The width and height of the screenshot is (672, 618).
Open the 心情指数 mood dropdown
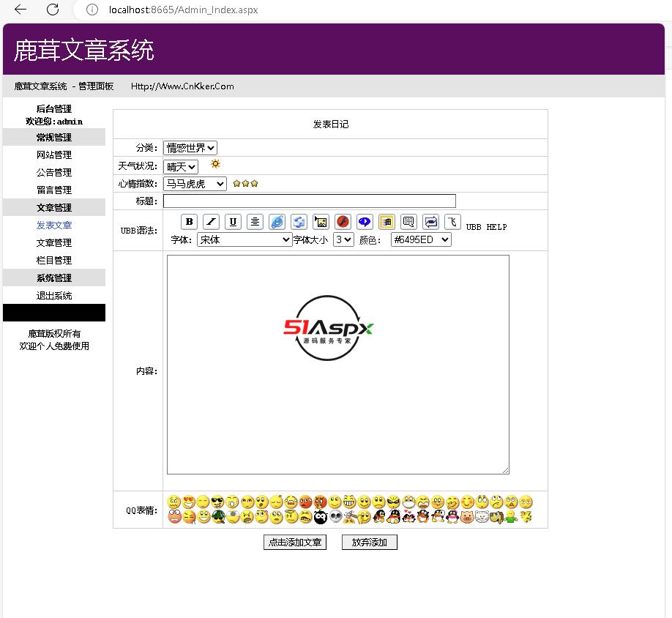pyautogui.click(x=195, y=184)
